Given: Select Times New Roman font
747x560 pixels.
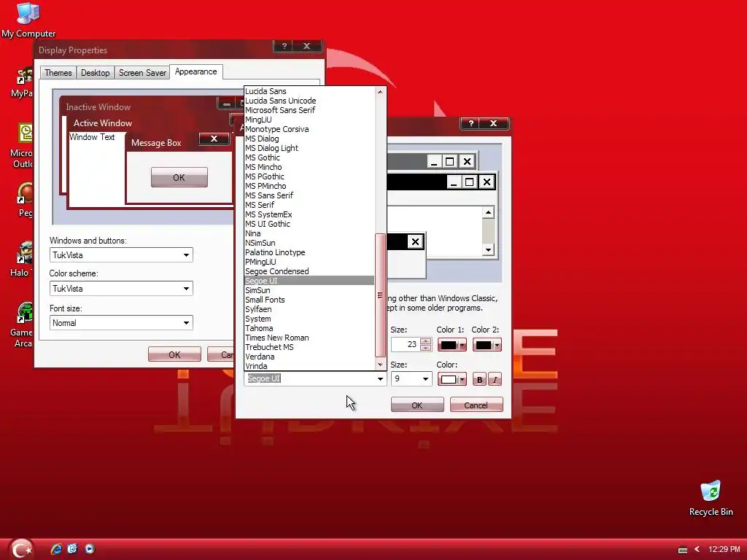Looking at the screenshot, I should [x=309, y=338].
